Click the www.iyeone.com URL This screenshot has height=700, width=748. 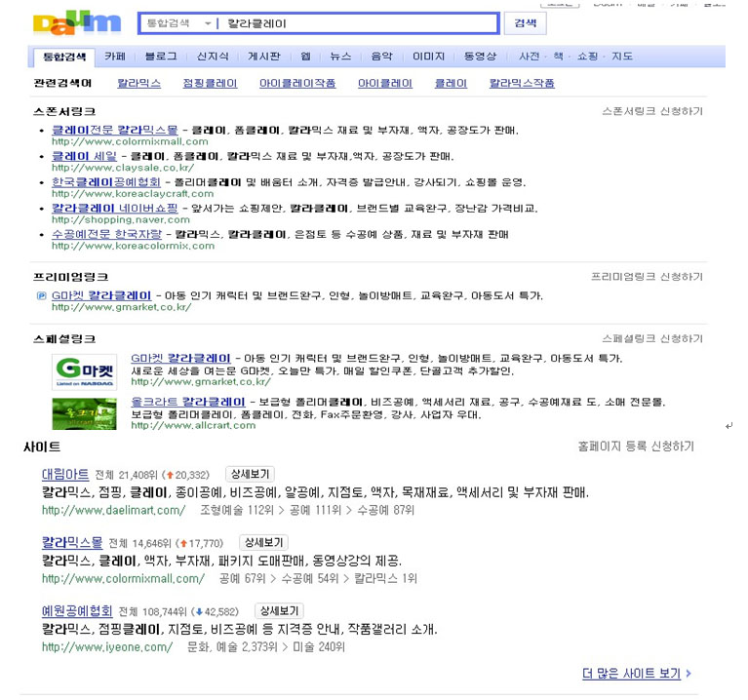(107, 647)
